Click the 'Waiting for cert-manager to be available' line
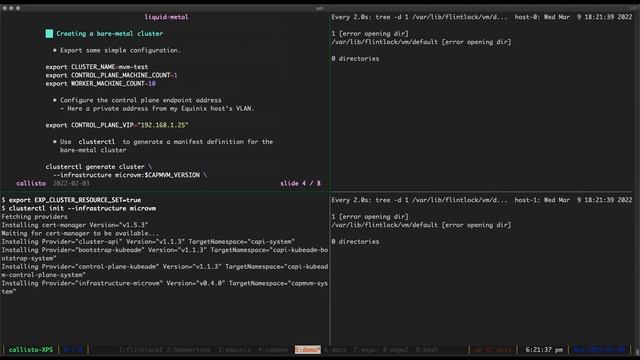Screen dimensions: 640x360 pos(80,233)
